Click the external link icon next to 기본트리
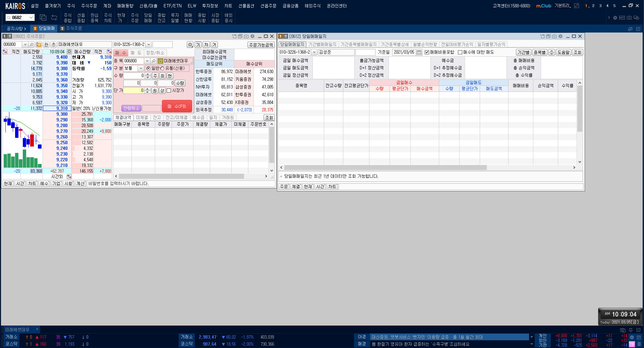The height and width of the screenshot is (348, 644). [x=577, y=6]
